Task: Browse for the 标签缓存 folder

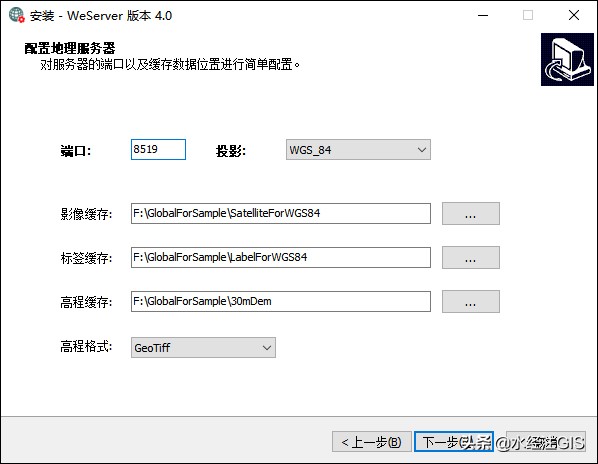Action: (x=471, y=258)
